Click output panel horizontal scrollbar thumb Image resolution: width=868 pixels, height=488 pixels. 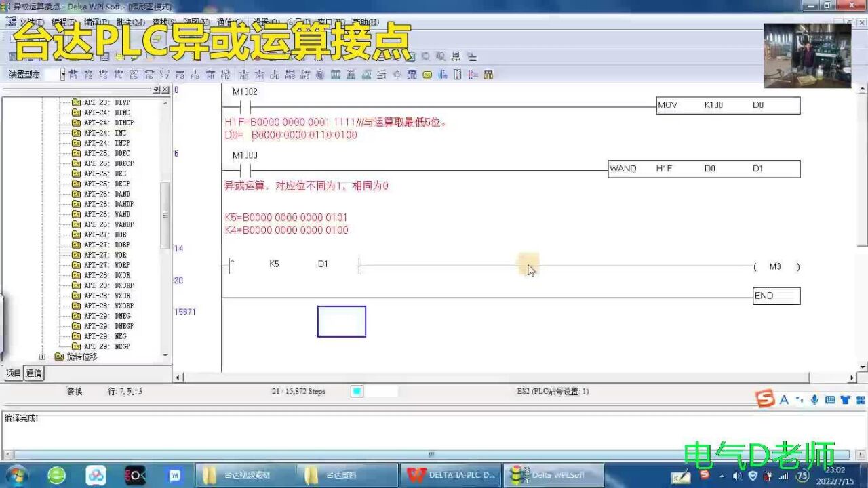click(x=431, y=455)
